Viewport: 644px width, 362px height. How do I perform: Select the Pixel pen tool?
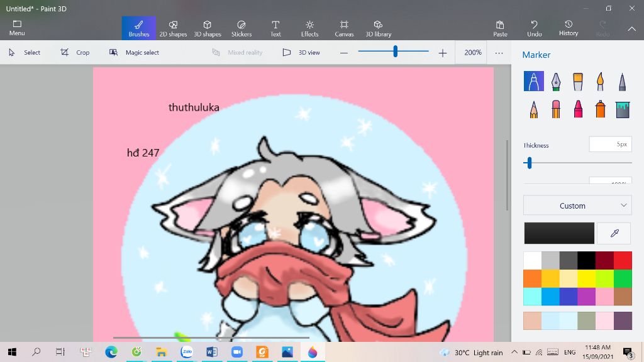[x=622, y=81]
